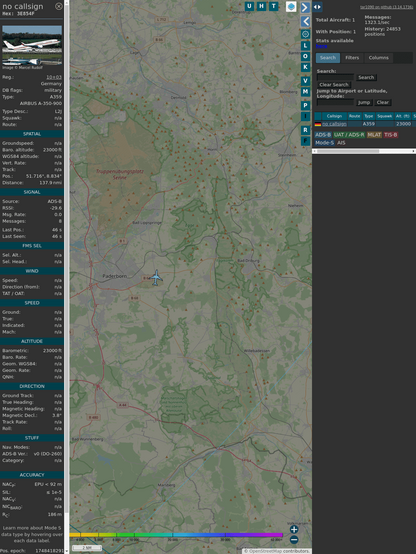Click the zoom in plus button
416x554 pixels.
(x=294, y=529)
